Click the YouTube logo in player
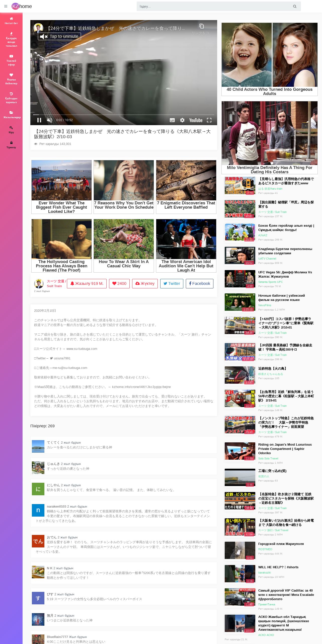 [196, 120]
